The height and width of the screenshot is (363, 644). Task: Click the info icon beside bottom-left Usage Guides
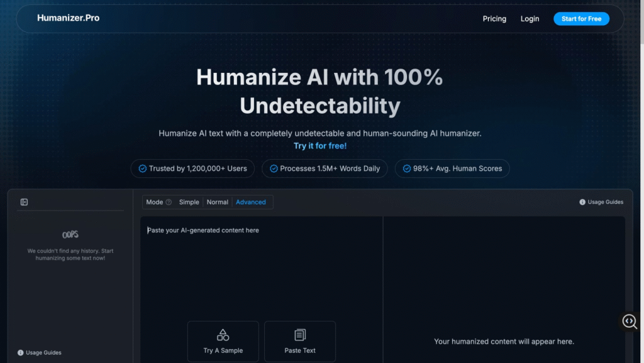(x=21, y=353)
